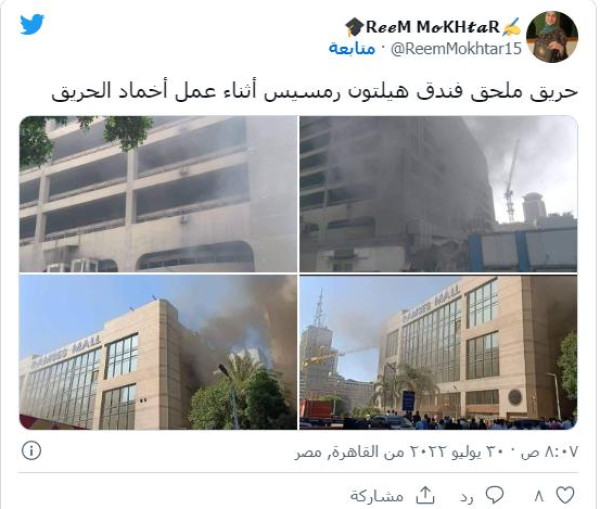Image resolution: width=600 pixels, height=509 pixels.
Task: Click the heart like icon
Action: (566, 495)
